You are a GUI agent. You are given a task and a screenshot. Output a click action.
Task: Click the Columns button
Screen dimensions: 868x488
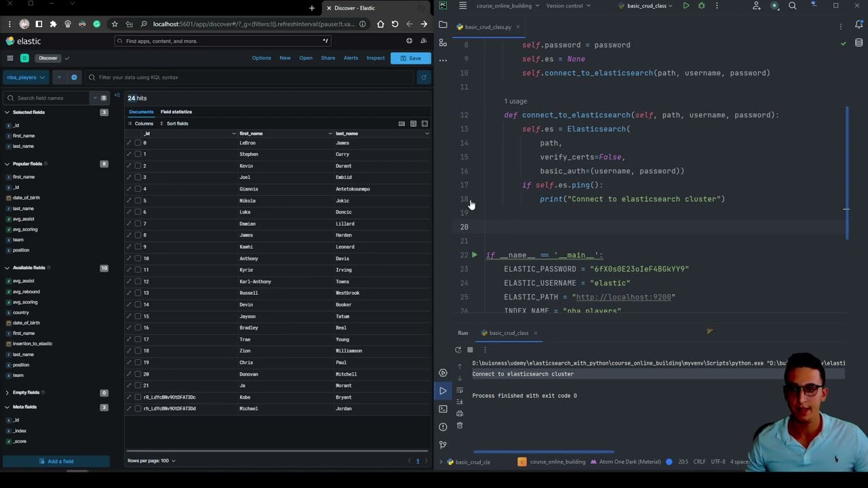140,124
